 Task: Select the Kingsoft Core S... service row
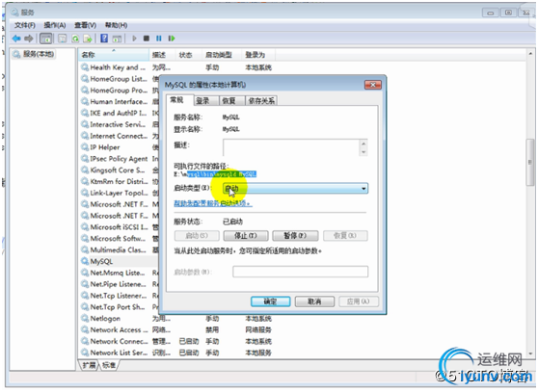pos(119,170)
